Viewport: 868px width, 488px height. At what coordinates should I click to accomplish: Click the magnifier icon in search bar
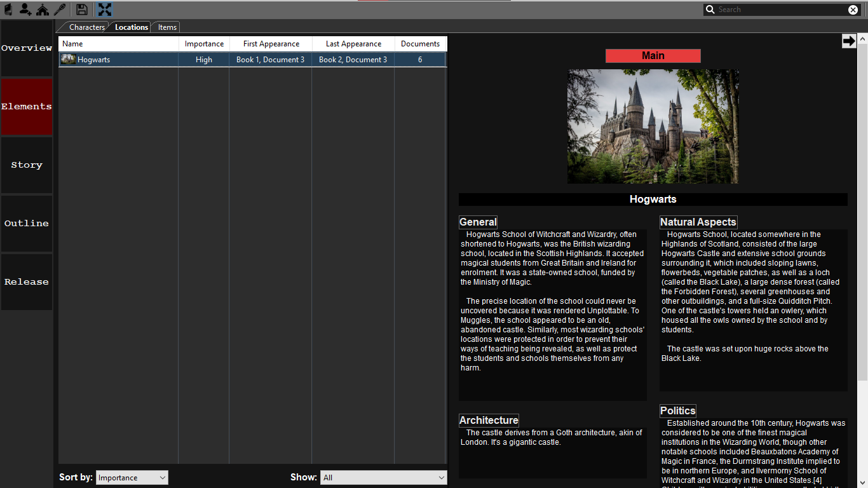tap(711, 10)
